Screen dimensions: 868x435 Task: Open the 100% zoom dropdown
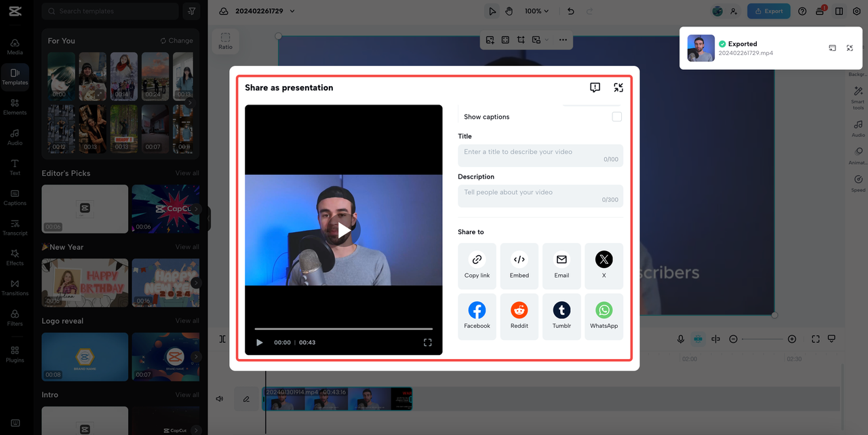coord(537,11)
